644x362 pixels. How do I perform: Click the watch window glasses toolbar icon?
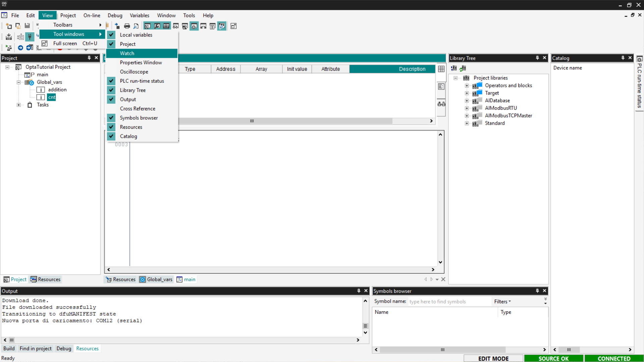click(x=175, y=26)
